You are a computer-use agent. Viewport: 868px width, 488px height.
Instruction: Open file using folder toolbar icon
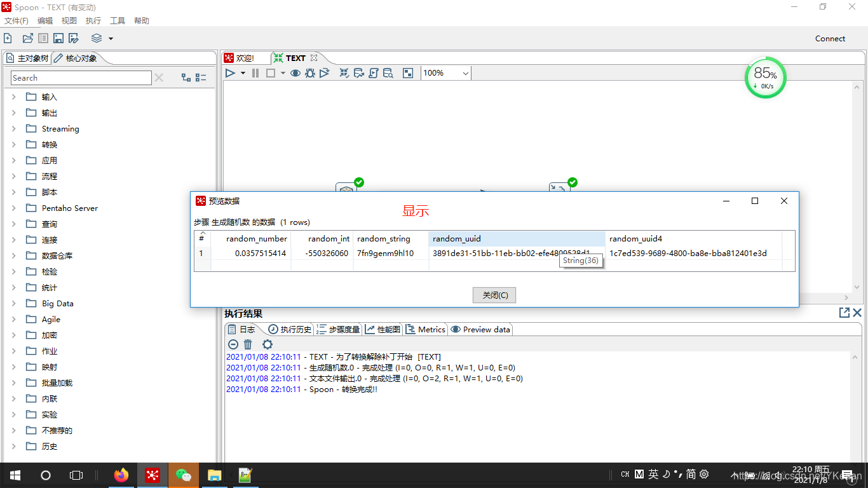(28, 39)
